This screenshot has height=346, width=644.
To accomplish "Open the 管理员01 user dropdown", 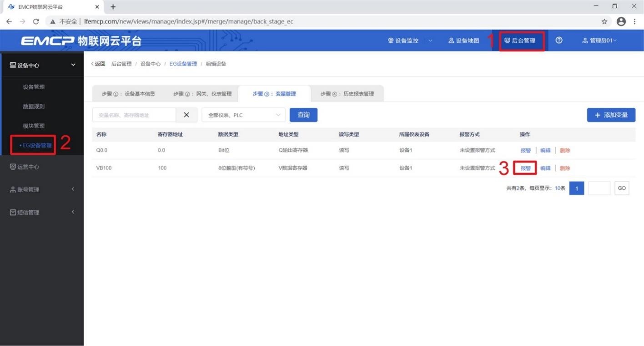I will [x=599, y=41].
